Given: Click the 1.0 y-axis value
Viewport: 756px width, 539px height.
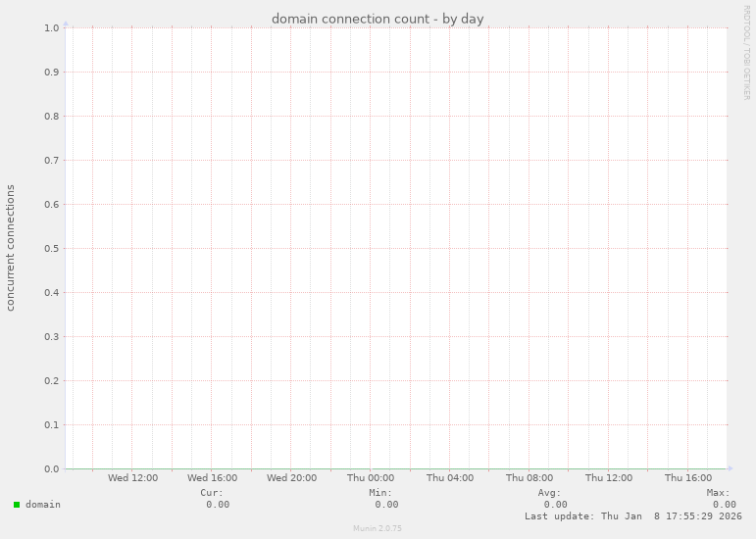Looking at the screenshot, I should tap(52, 28).
